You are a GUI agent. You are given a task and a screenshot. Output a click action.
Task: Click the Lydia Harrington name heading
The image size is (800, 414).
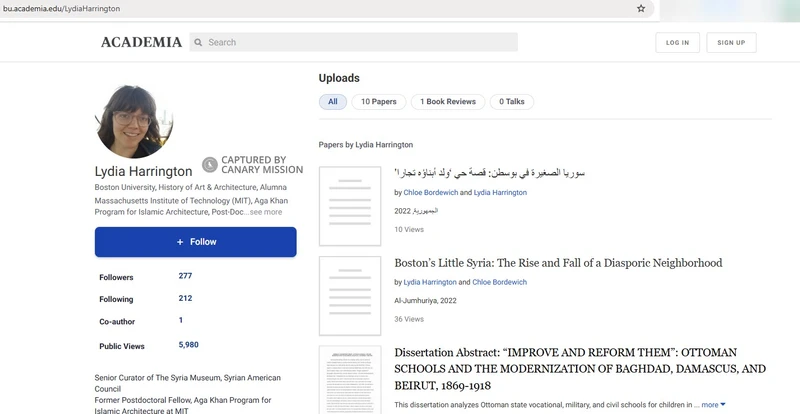[143, 172]
